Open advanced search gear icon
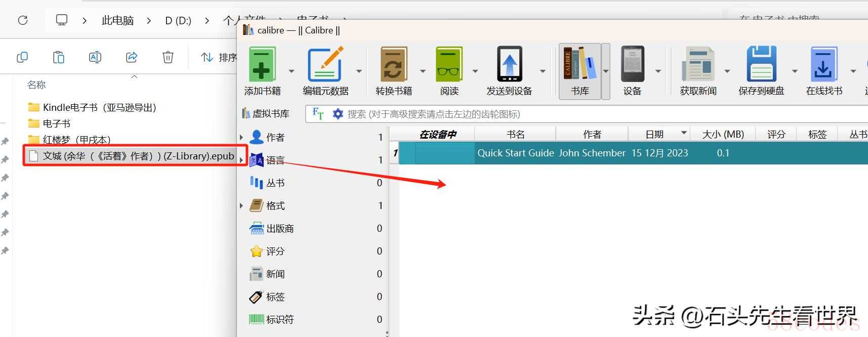868x337 pixels. coord(338,114)
